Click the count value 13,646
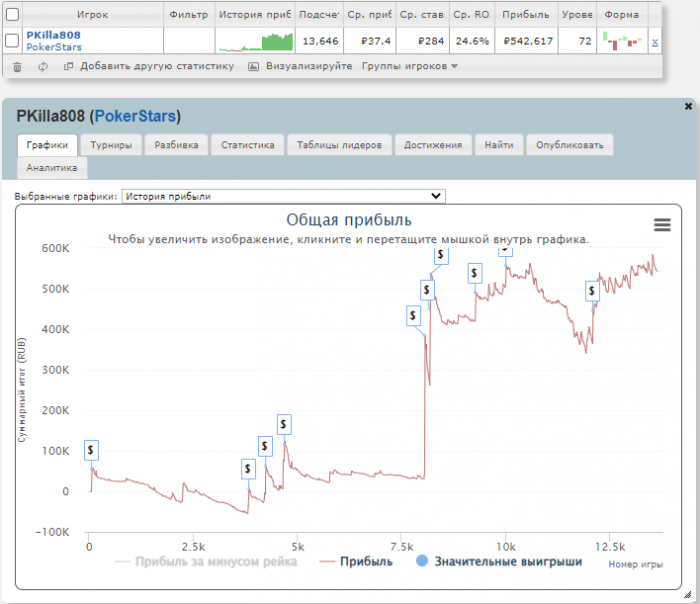This screenshot has width=700, height=604. pos(320,41)
